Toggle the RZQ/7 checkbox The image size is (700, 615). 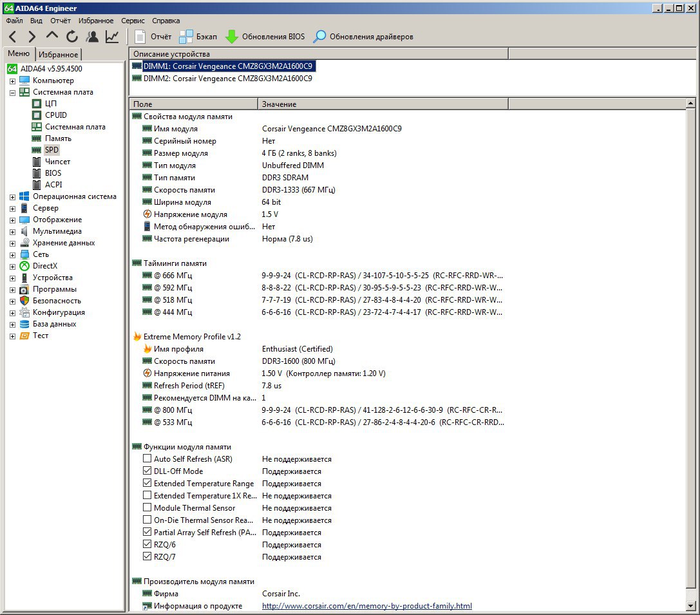pyautogui.click(x=147, y=556)
